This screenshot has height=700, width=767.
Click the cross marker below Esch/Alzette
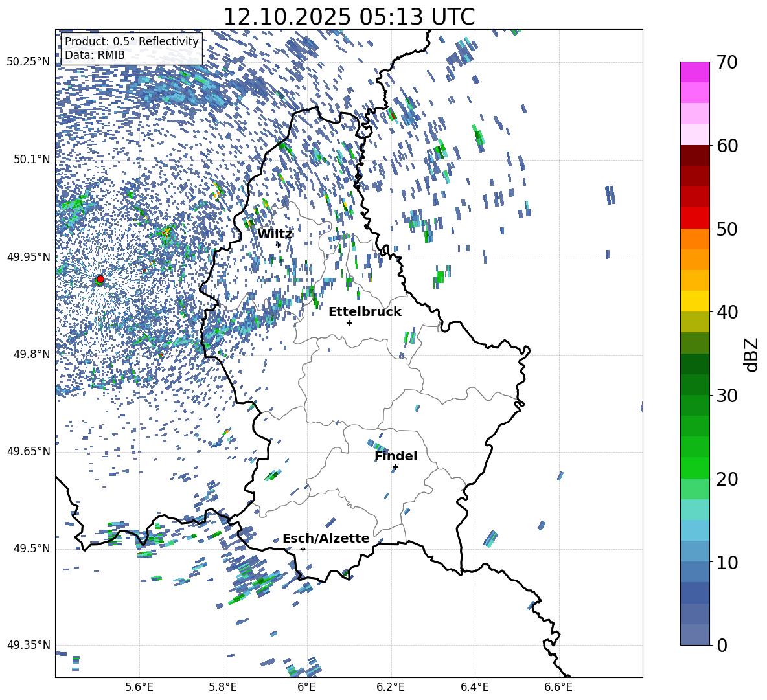pyautogui.click(x=303, y=549)
